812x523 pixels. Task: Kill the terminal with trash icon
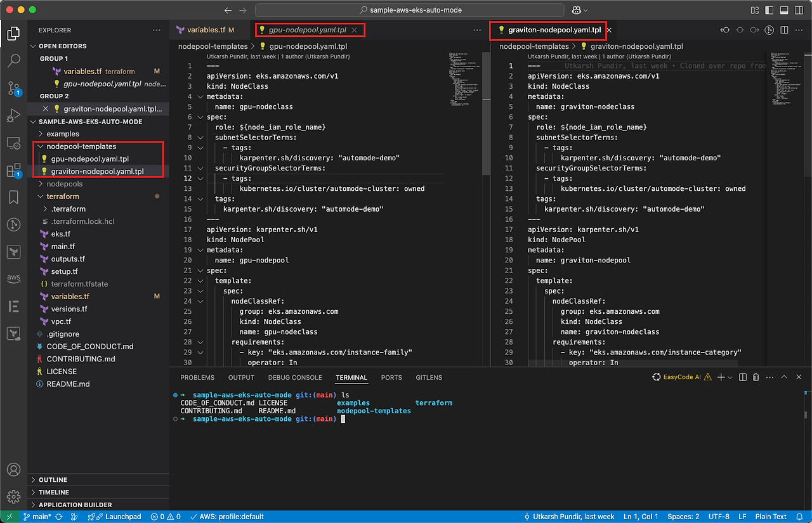click(x=756, y=377)
